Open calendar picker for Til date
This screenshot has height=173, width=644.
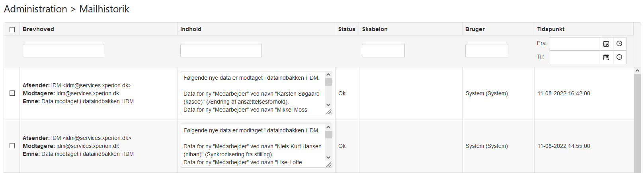pos(606,57)
